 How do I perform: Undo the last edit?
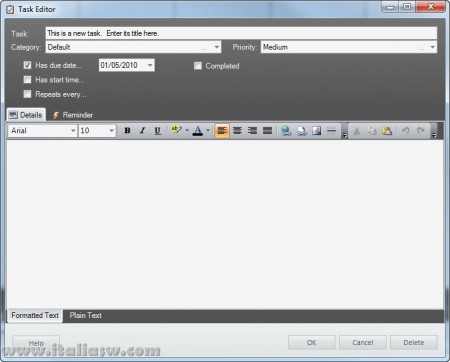coord(405,131)
